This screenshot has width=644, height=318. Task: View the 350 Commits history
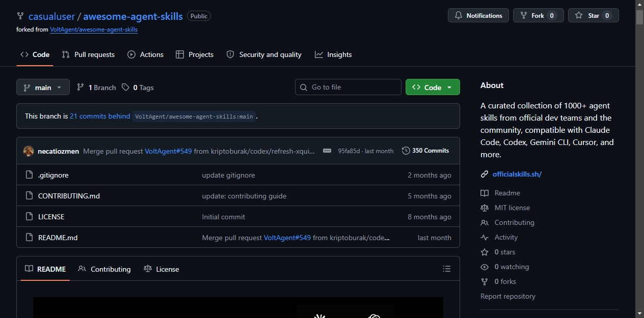coord(425,151)
